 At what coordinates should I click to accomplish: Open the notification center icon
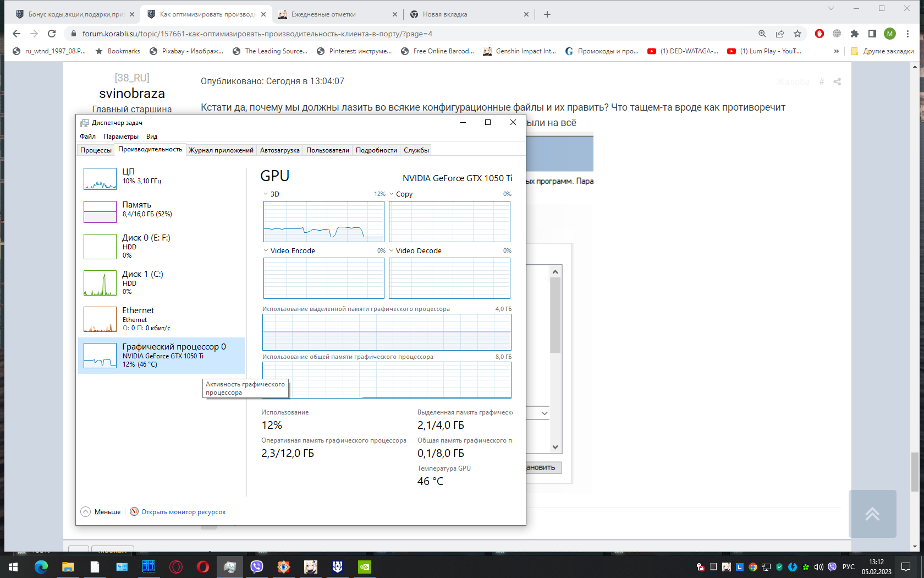pyautogui.click(x=905, y=567)
